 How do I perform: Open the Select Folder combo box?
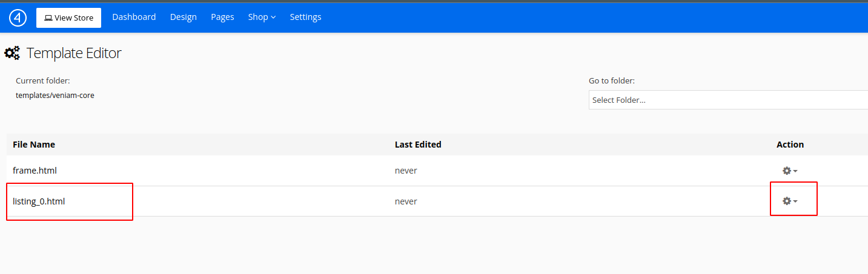tap(728, 100)
